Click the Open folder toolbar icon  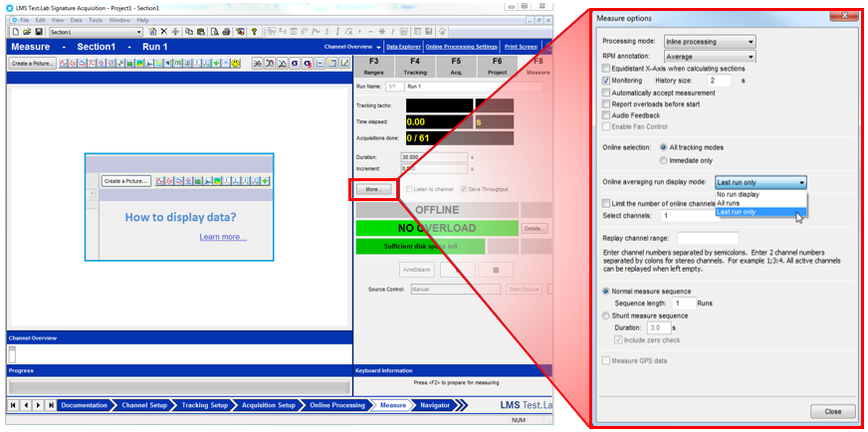pos(27,32)
